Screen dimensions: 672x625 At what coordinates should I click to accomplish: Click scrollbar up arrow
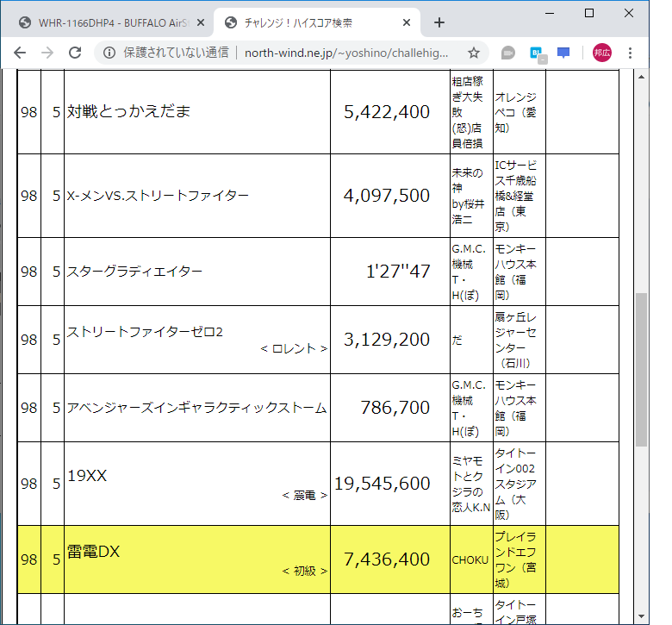(641, 78)
